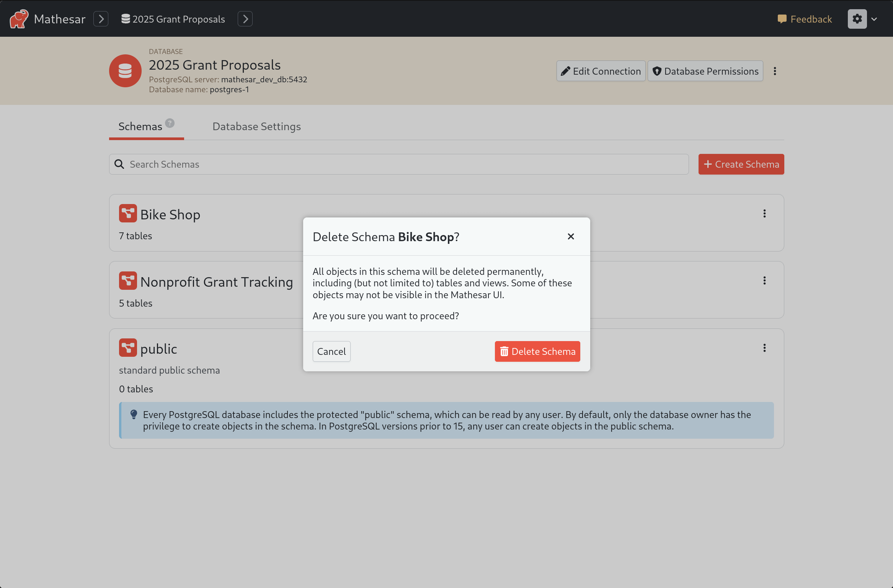This screenshot has width=893, height=588.
Task: Click the breadcrumb chevron after Mathesar
Action: pyautogui.click(x=101, y=18)
